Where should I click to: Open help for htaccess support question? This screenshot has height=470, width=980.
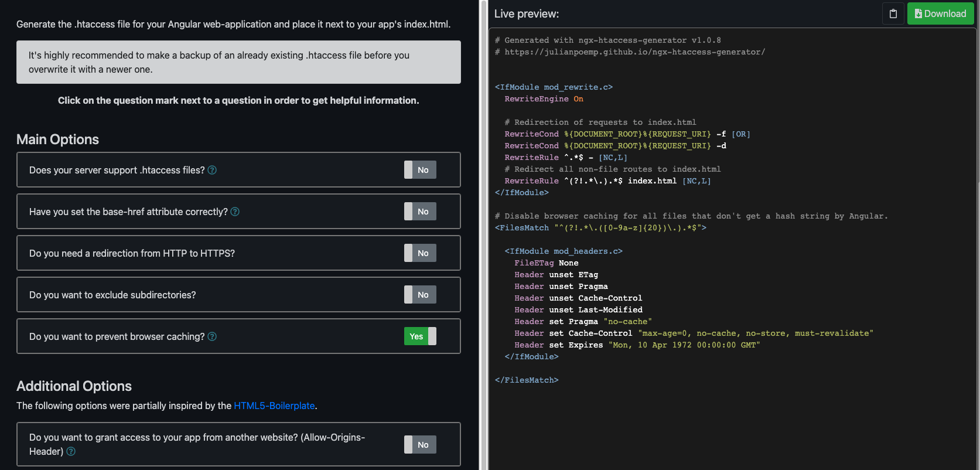(x=212, y=170)
